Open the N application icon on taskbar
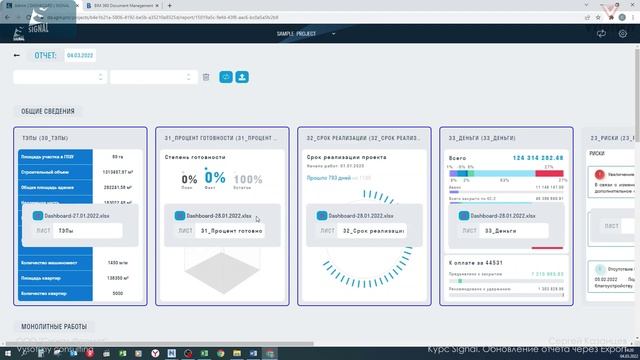 (x=171, y=353)
